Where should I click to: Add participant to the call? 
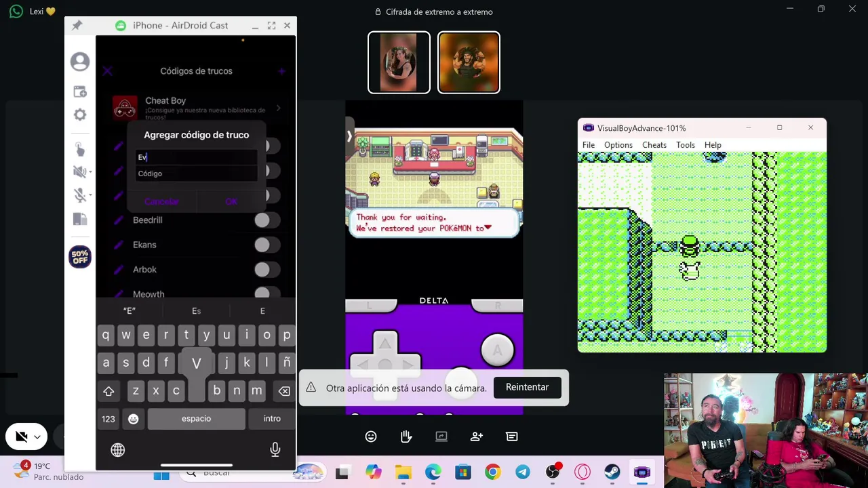[477, 436]
